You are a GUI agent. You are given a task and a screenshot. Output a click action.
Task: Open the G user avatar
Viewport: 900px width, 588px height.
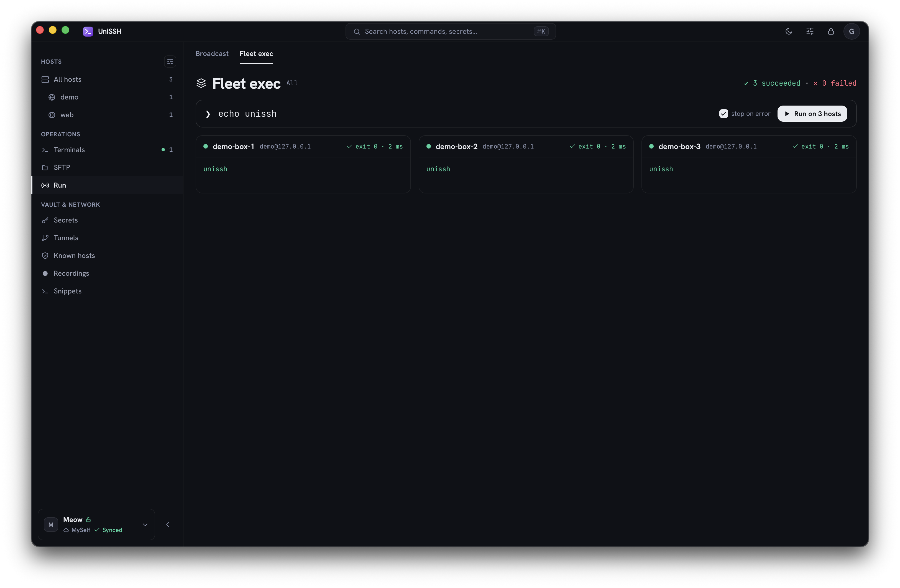click(851, 31)
